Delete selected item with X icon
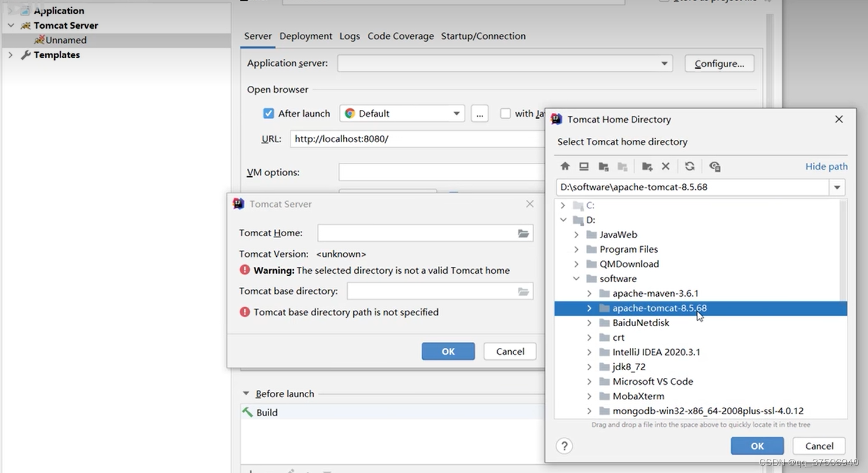Screen dimensions: 868x473 (665, 166)
